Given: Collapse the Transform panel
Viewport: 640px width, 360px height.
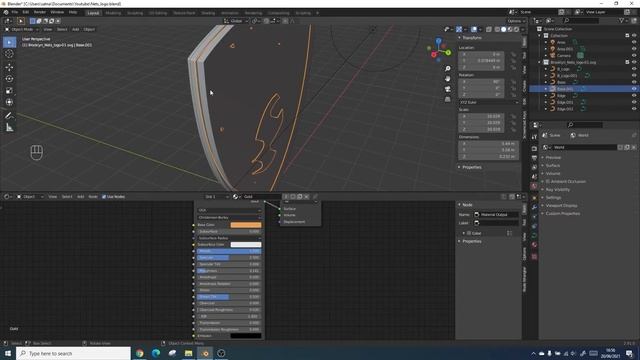Looking at the screenshot, I should 471,38.
